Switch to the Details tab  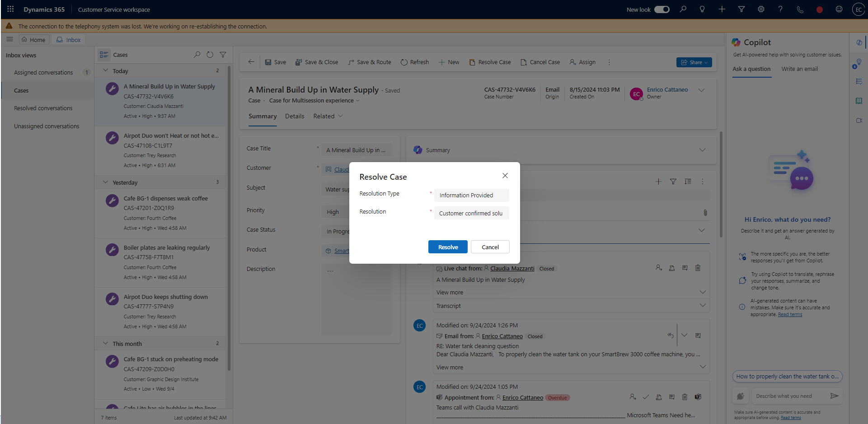[295, 116]
